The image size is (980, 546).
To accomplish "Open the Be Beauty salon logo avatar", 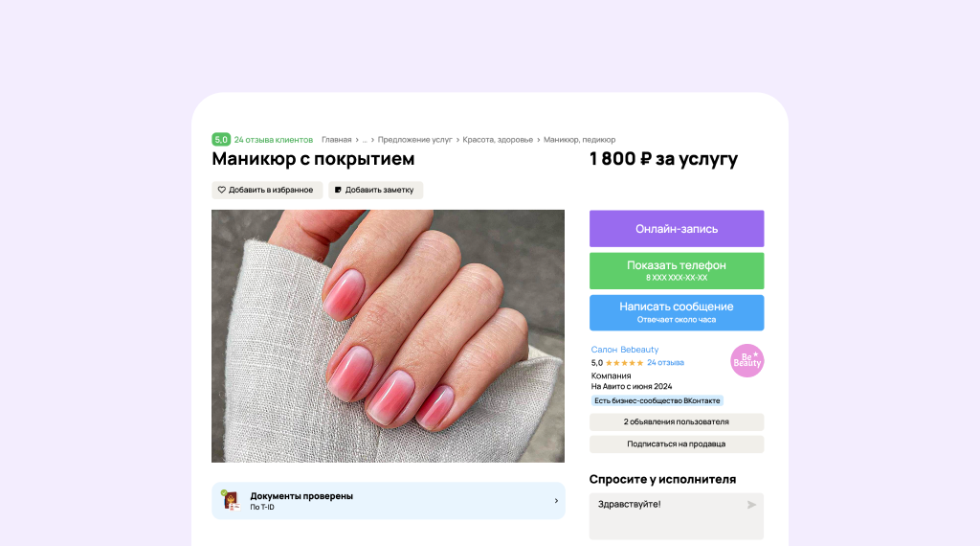I will coord(746,360).
